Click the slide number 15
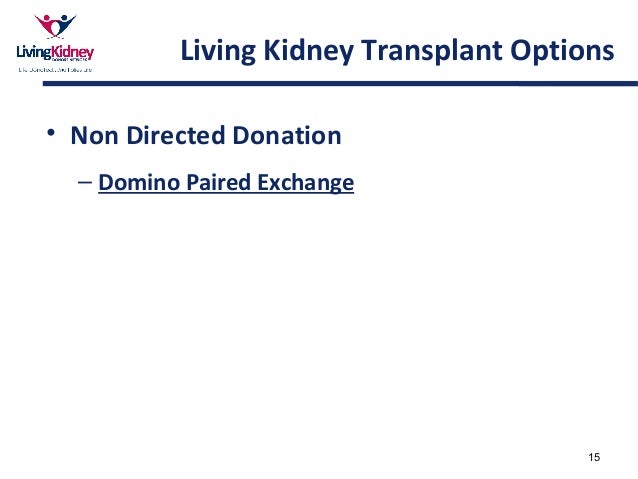The image size is (638, 479). [x=594, y=457]
